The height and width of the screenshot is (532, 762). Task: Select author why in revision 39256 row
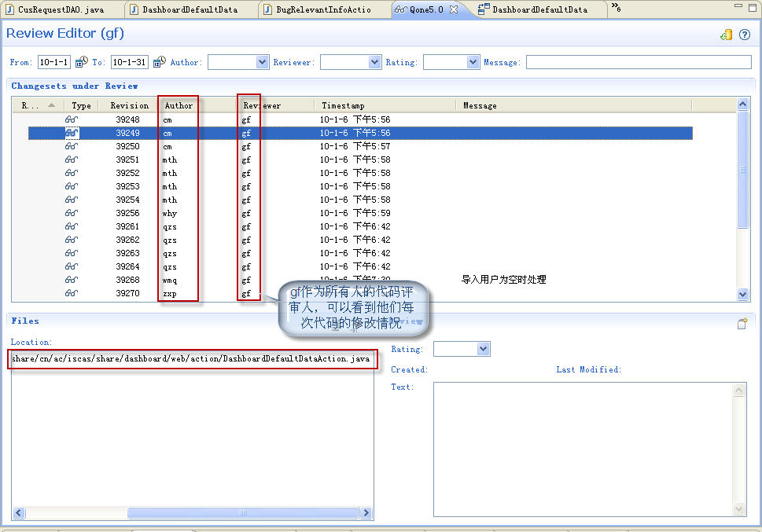[x=170, y=213]
